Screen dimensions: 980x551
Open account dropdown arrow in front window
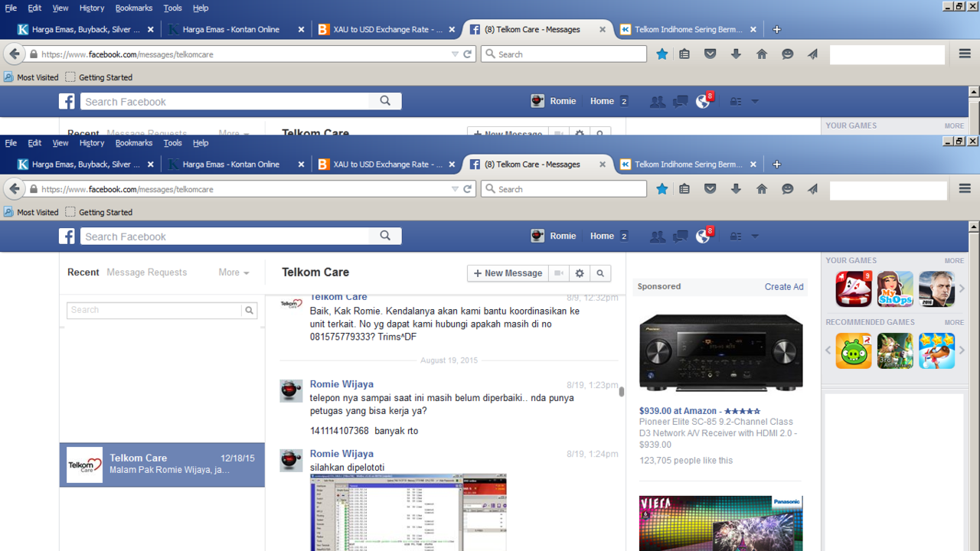pyautogui.click(x=755, y=236)
